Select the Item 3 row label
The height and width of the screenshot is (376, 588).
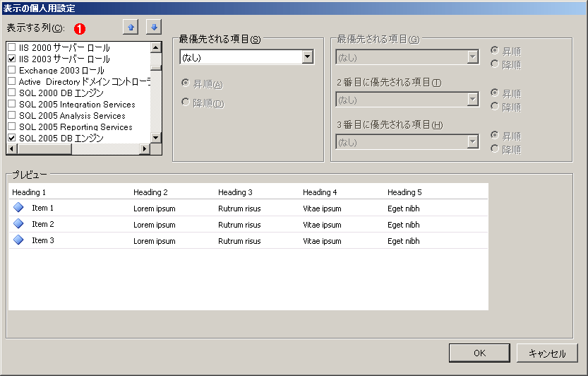(x=43, y=240)
